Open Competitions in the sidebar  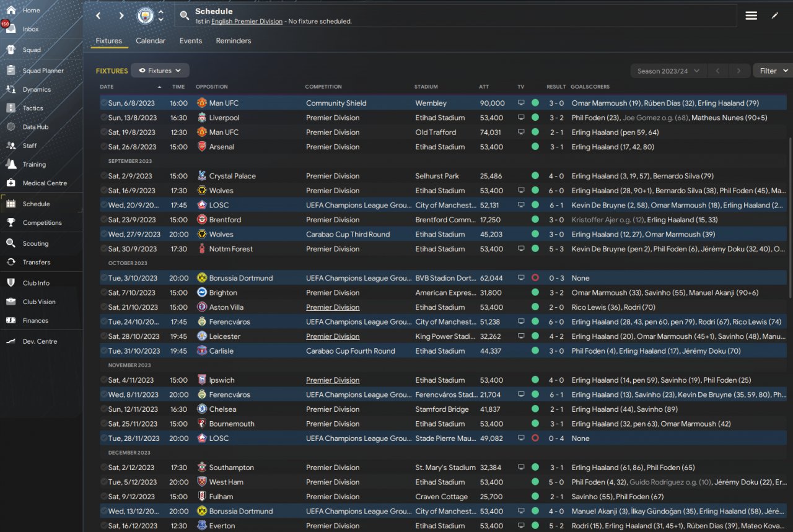(42, 223)
